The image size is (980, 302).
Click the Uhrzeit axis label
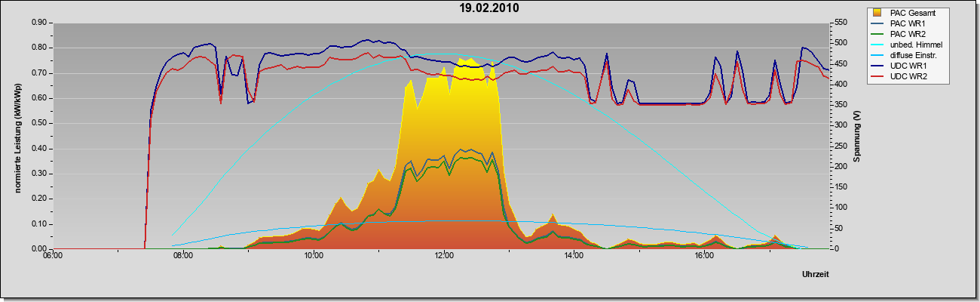point(816,276)
